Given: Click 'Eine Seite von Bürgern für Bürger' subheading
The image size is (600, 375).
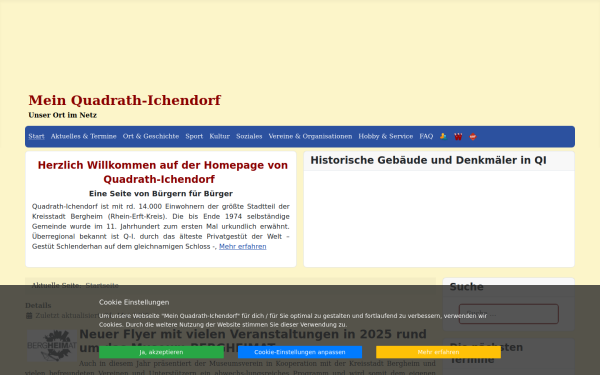Looking at the screenshot, I should click(x=161, y=194).
